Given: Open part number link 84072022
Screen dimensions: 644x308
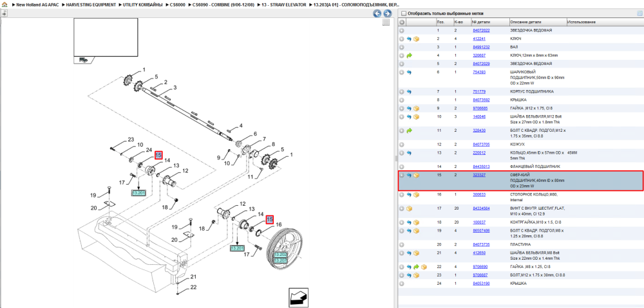Looking at the screenshot, I should (481, 30).
